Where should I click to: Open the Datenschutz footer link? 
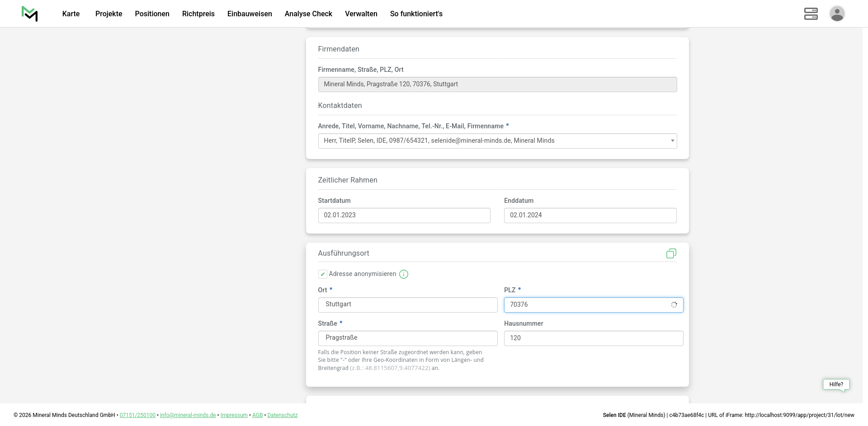(282, 415)
